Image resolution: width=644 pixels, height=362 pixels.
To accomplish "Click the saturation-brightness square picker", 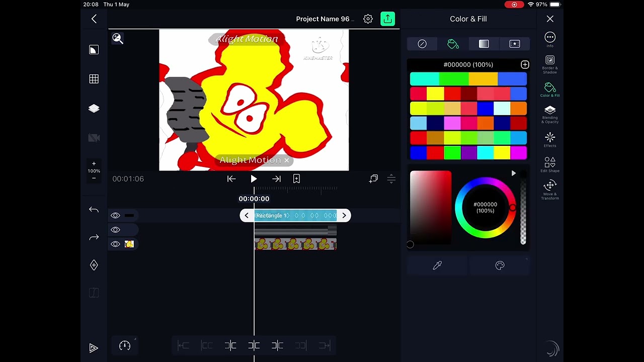I will 431,207.
